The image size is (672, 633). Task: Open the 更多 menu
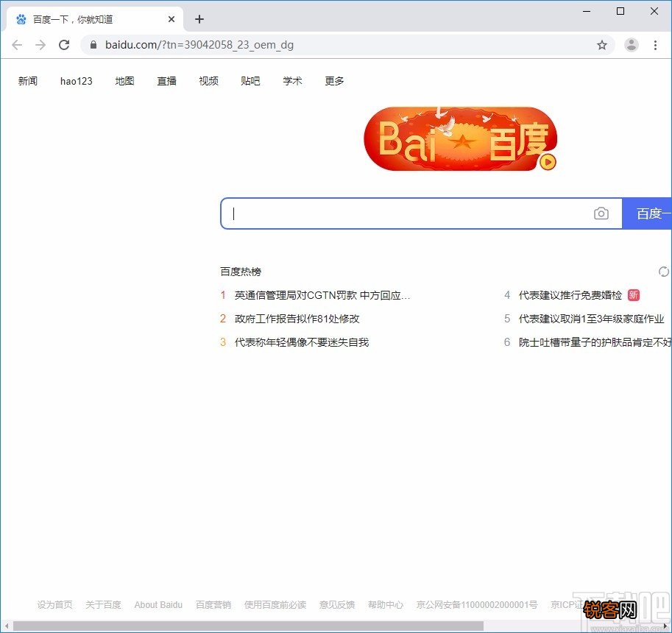[334, 81]
